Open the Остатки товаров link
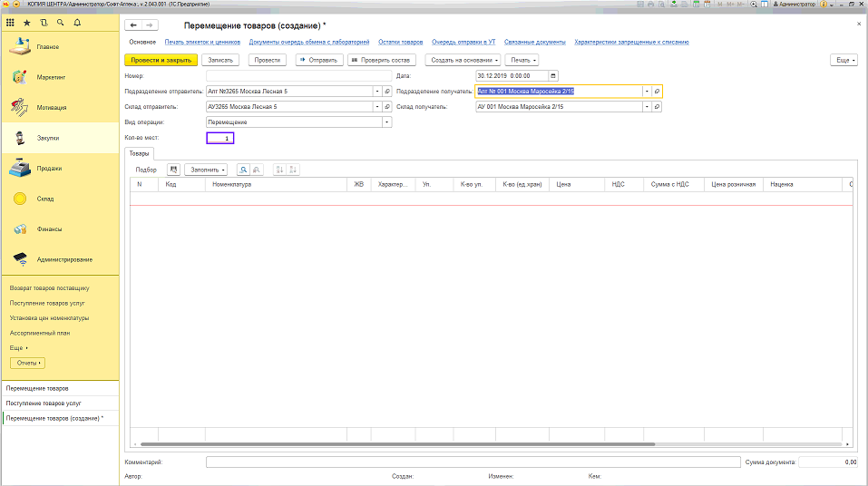 [x=401, y=42]
